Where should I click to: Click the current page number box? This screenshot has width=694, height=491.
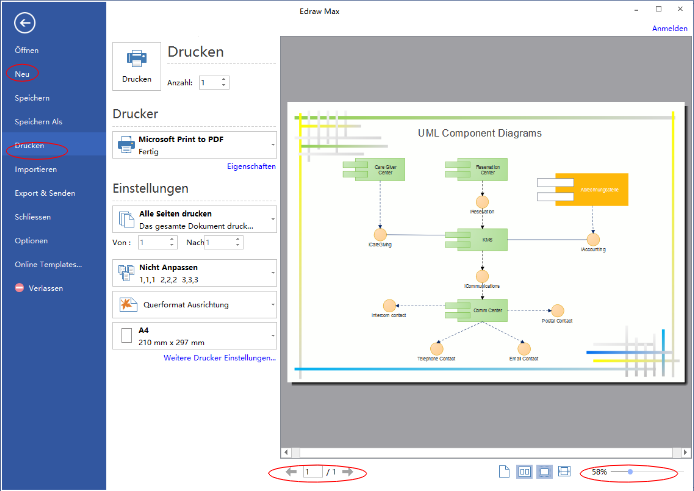click(312, 472)
